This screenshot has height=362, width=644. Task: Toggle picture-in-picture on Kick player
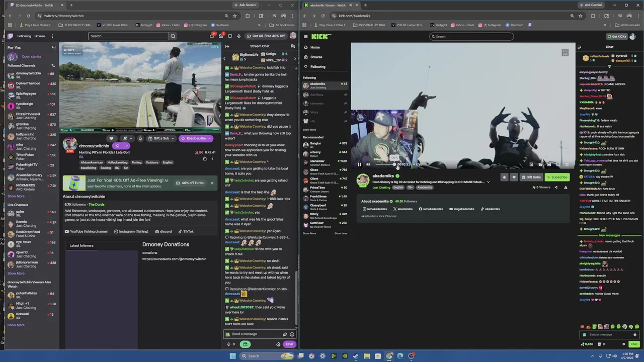click(531, 164)
